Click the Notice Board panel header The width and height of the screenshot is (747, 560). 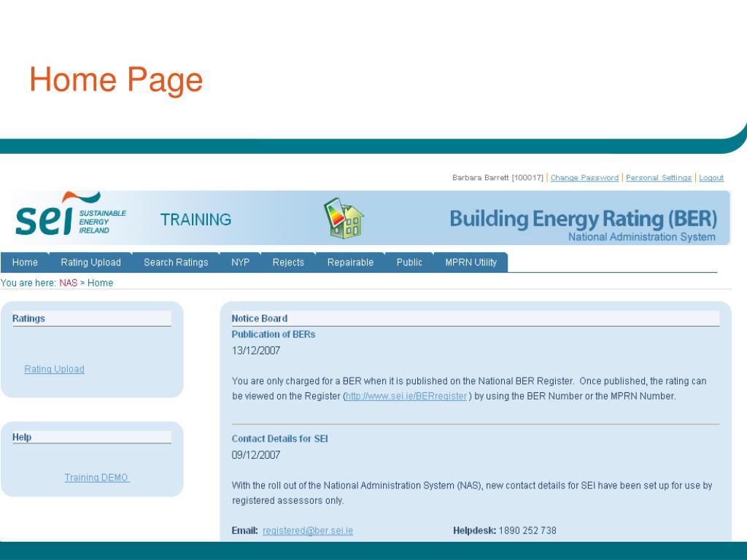(476, 319)
